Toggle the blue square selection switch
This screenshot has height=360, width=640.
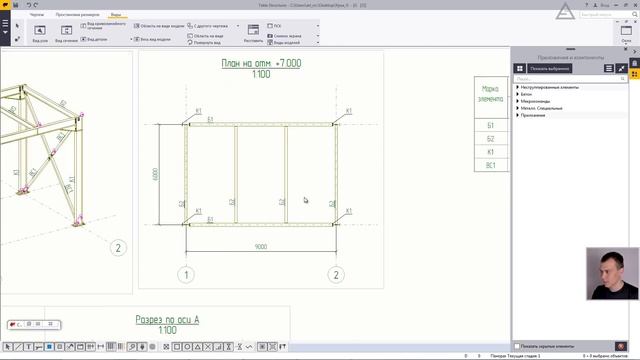[49, 347]
